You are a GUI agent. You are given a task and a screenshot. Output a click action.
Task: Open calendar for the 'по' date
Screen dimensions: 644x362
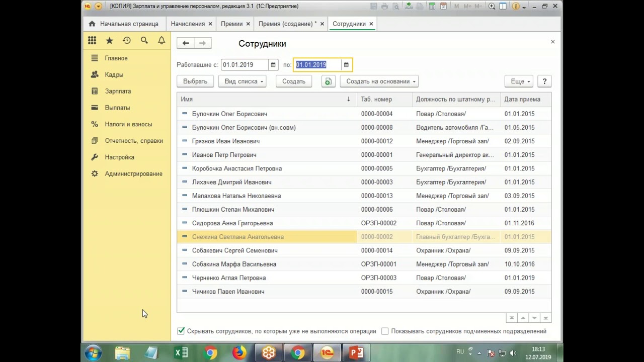346,65
